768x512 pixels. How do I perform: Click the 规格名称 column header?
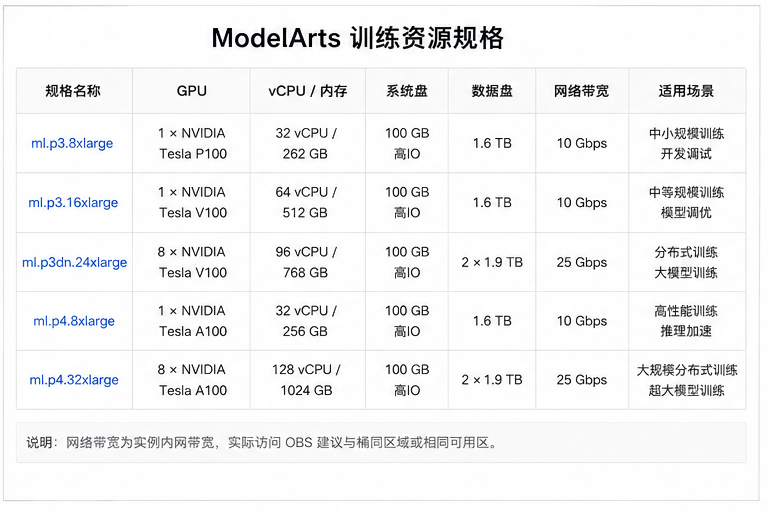pyautogui.click(x=73, y=91)
